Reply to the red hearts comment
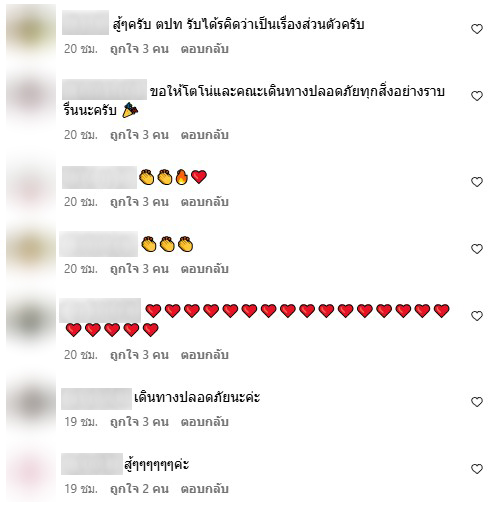 point(204,355)
